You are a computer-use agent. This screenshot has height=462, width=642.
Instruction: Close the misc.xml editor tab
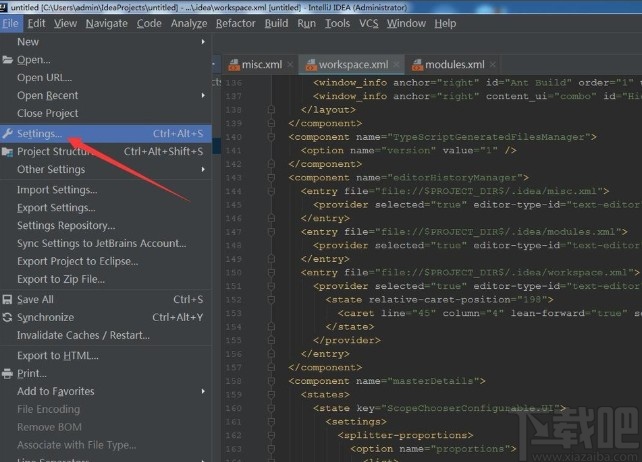tap(290, 65)
